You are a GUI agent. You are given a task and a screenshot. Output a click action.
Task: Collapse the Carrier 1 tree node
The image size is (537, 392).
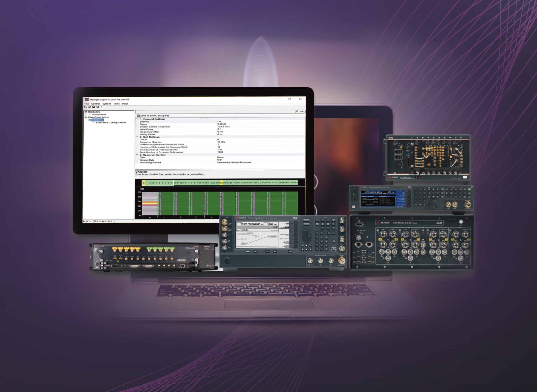90,120
